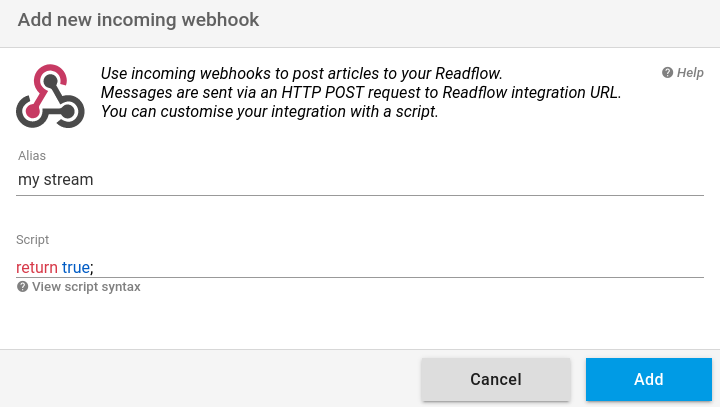
Task: Click the Alias field label
Action: pyautogui.click(x=32, y=156)
